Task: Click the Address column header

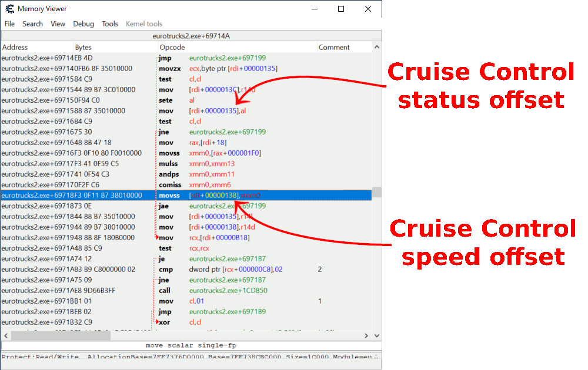Action: tap(37, 47)
